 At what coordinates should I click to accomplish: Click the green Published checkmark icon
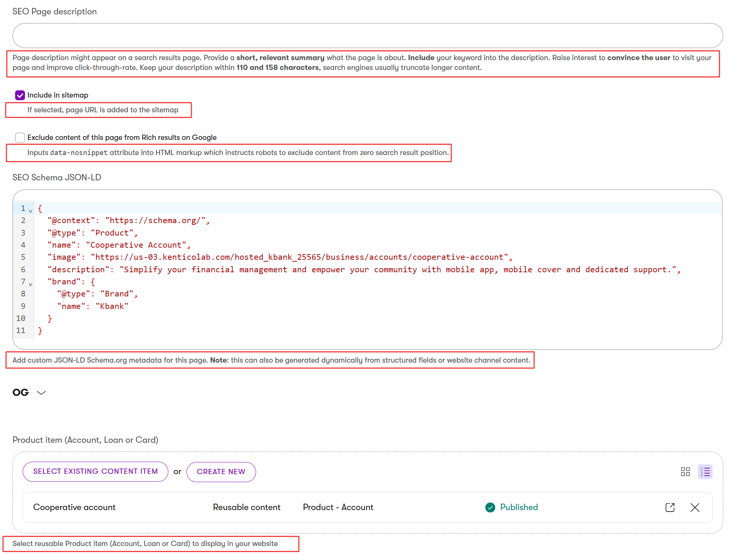(490, 507)
